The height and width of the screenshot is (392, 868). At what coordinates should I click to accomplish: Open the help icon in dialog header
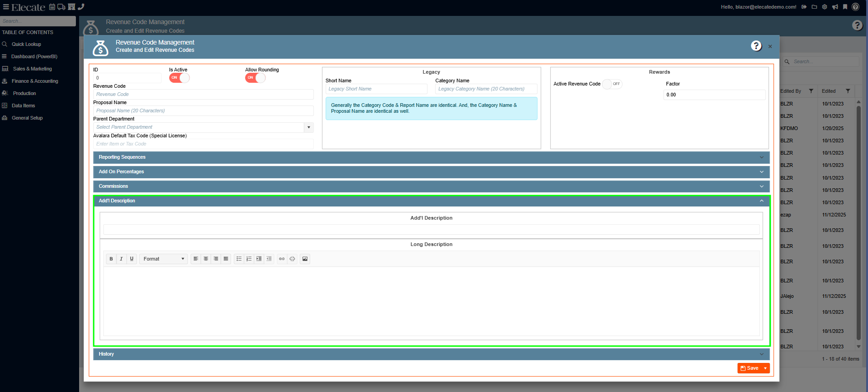(756, 46)
